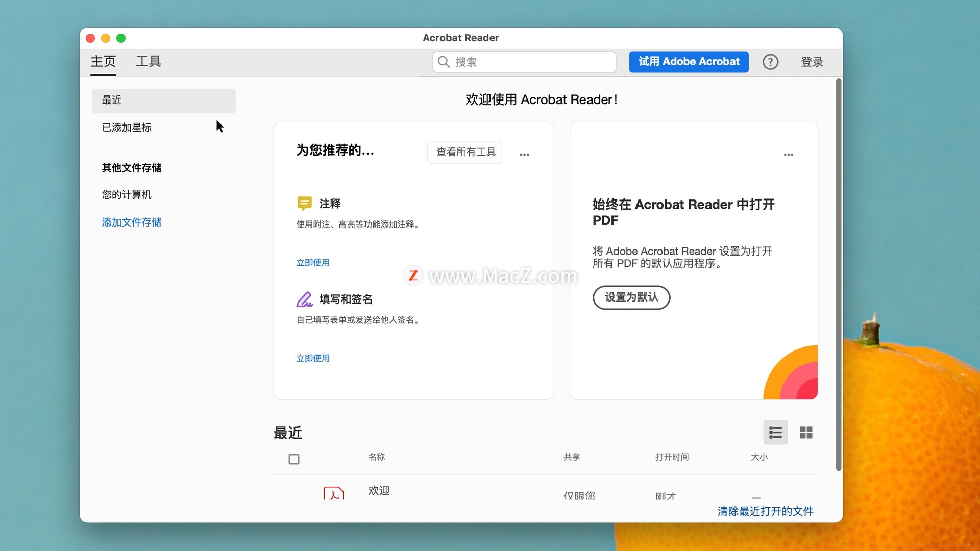Viewport: 980px width, 551px height.
Task: Click into the 搜索 search field
Action: click(524, 62)
